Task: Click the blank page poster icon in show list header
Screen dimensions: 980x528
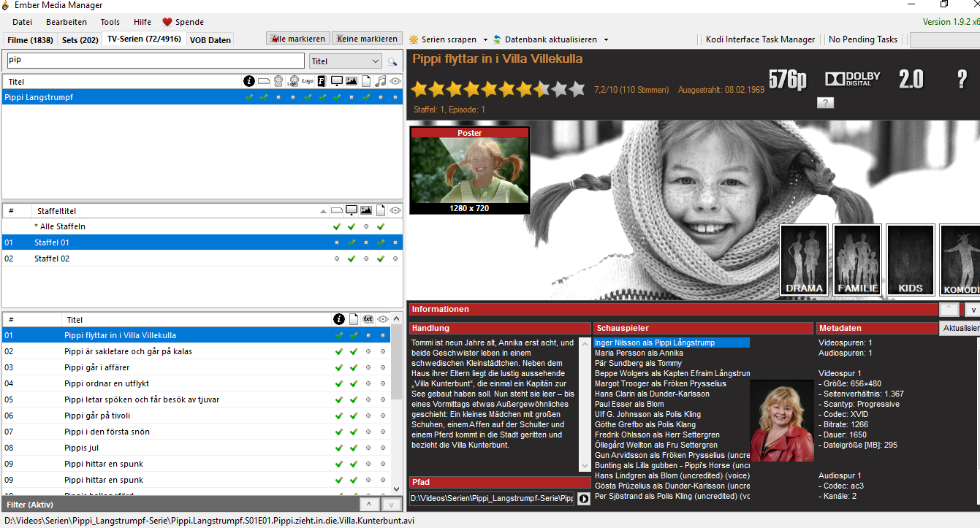Action: point(366,82)
